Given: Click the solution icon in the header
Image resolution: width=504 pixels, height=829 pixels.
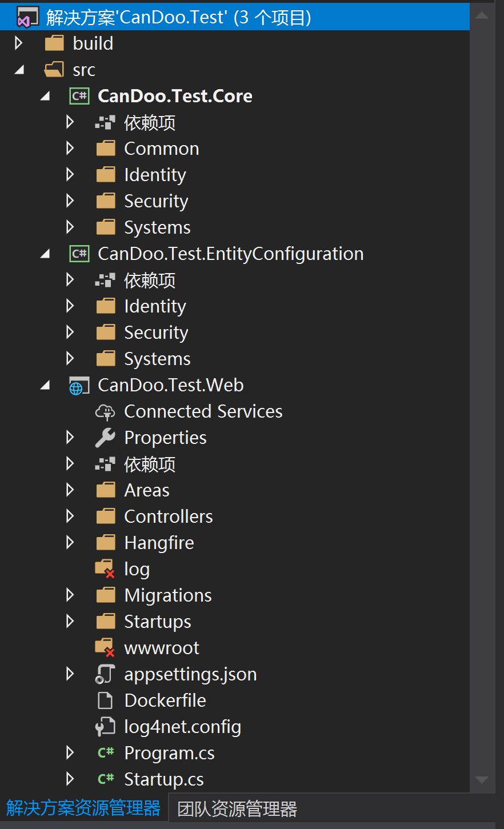Looking at the screenshot, I should point(27,17).
